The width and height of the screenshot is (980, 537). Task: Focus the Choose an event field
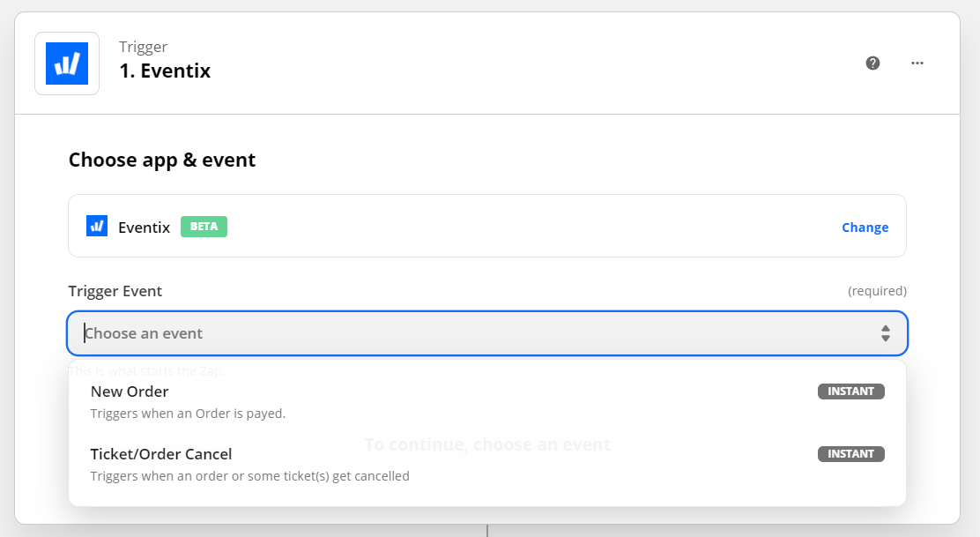[x=486, y=333]
